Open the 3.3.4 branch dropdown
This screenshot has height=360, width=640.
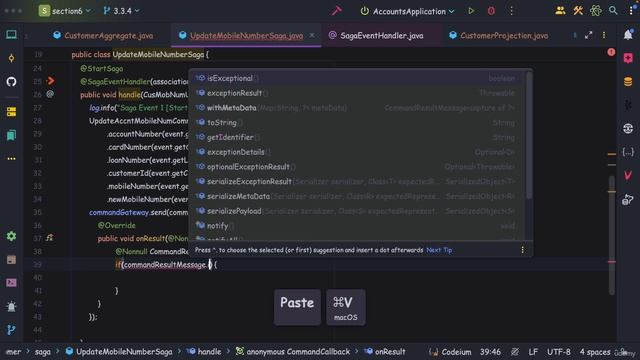point(122,11)
